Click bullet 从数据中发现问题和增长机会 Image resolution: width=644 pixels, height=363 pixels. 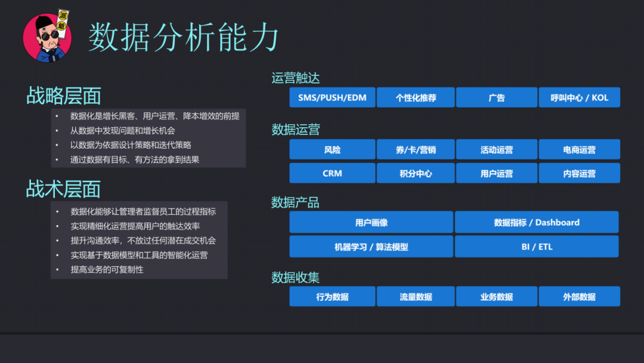coord(122,131)
